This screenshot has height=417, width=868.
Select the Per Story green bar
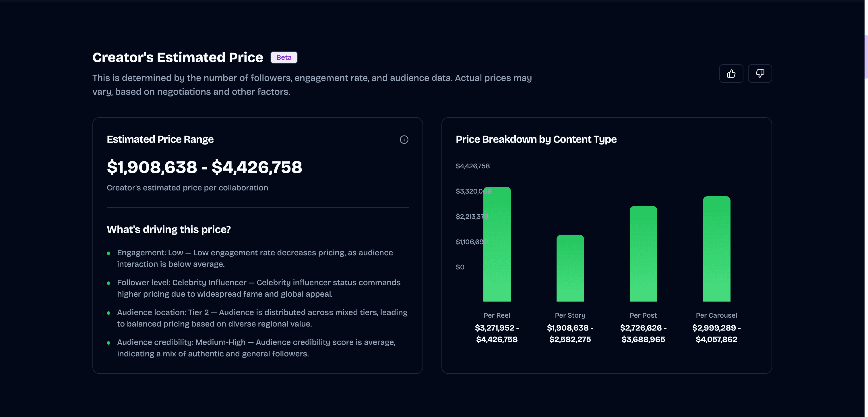click(x=570, y=268)
